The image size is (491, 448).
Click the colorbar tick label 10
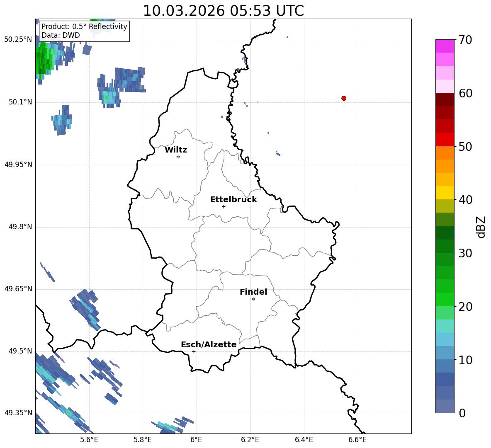coord(465,360)
